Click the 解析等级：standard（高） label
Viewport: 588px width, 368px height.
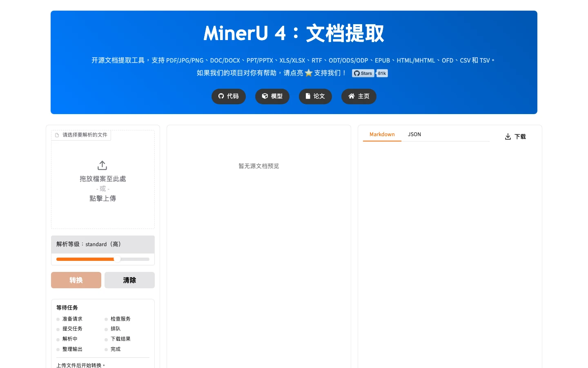(x=89, y=244)
